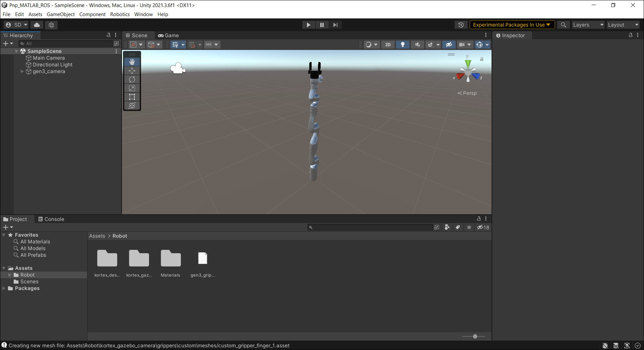This screenshot has height=350, width=644.
Task: Open Unity cloud services
Action: coord(37,25)
